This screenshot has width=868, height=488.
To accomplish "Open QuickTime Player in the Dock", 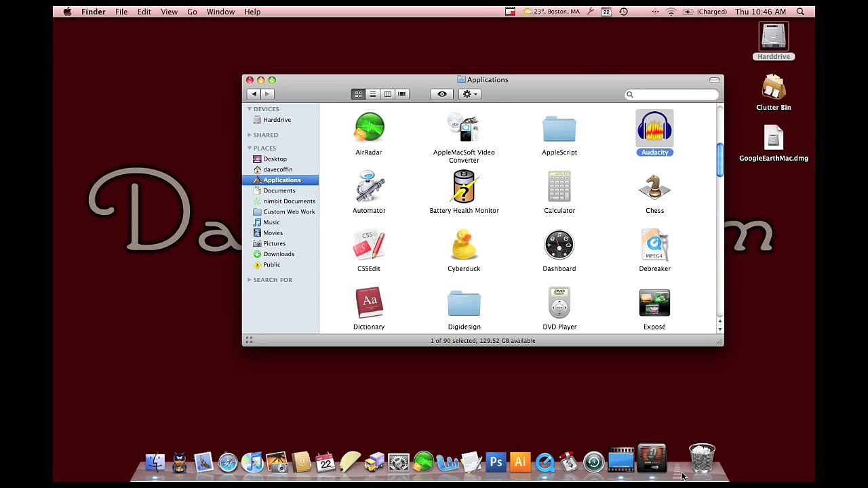I will click(x=545, y=462).
